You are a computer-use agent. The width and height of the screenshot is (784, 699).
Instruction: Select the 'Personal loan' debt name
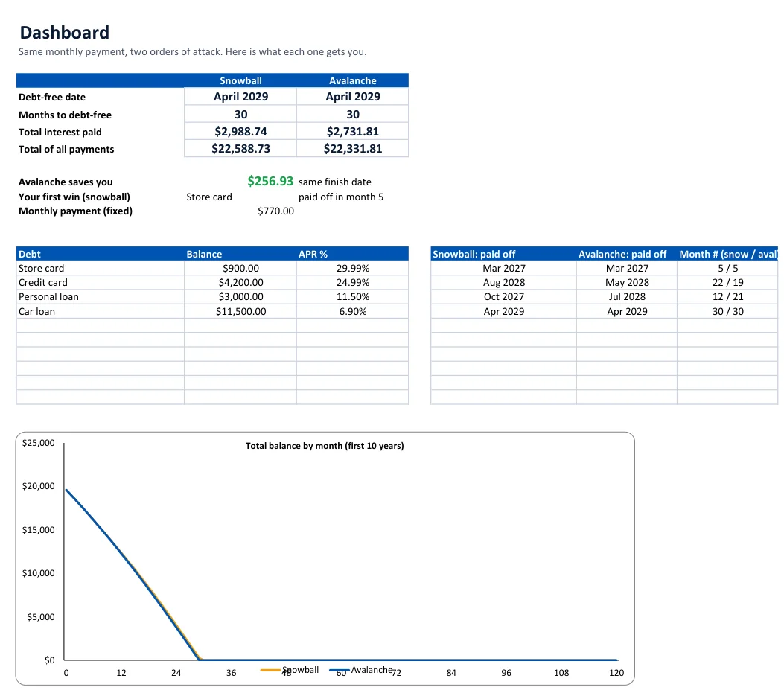pyautogui.click(x=48, y=296)
